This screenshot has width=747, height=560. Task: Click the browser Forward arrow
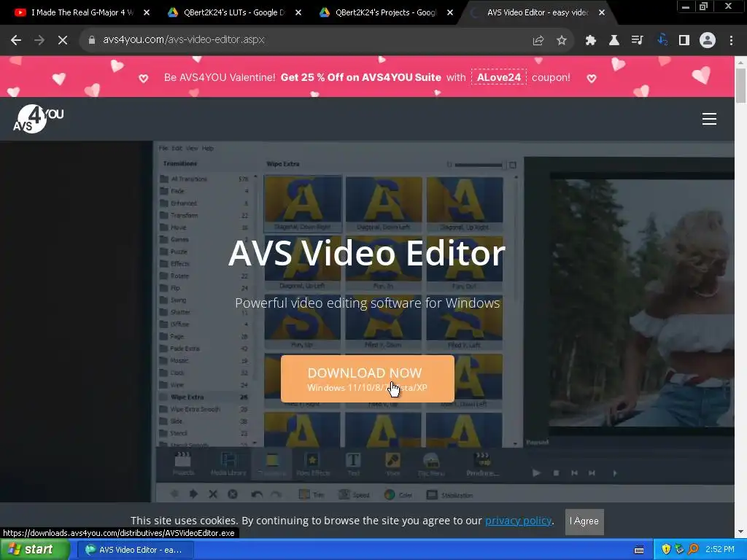pyautogui.click(x=39, y=40)
